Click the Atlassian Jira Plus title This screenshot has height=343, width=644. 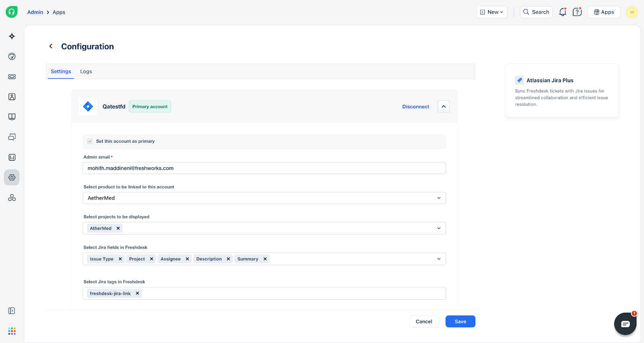tap(550, 80)
